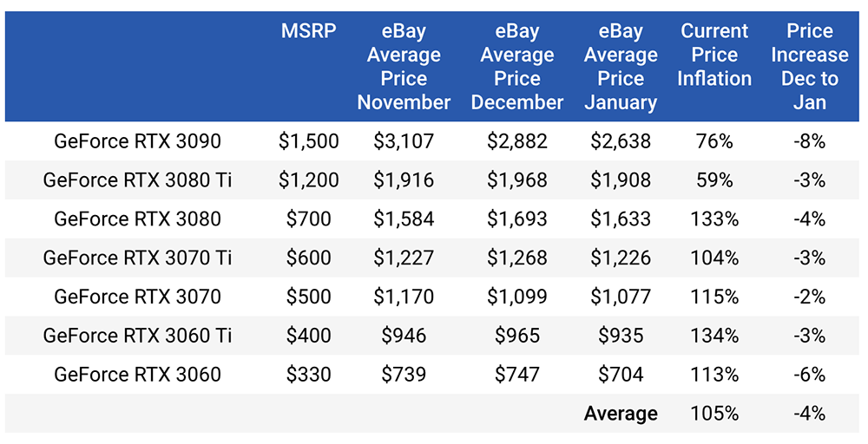
Task: Click the eBay Average Price December header
Action: point(517,67)
